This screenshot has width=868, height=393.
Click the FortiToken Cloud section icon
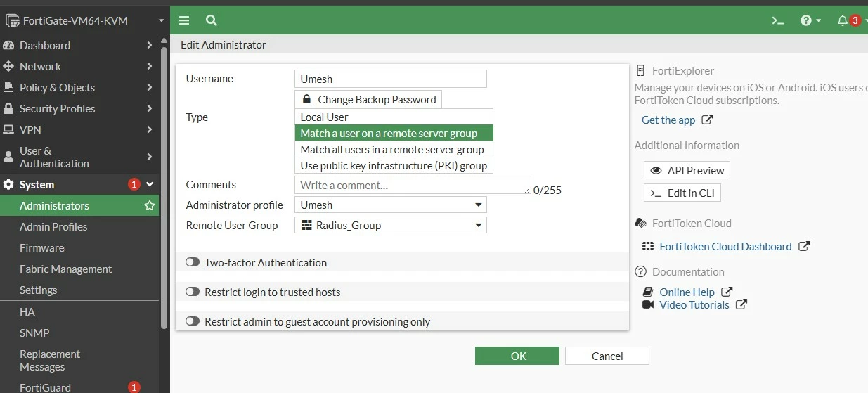(640, 223)
